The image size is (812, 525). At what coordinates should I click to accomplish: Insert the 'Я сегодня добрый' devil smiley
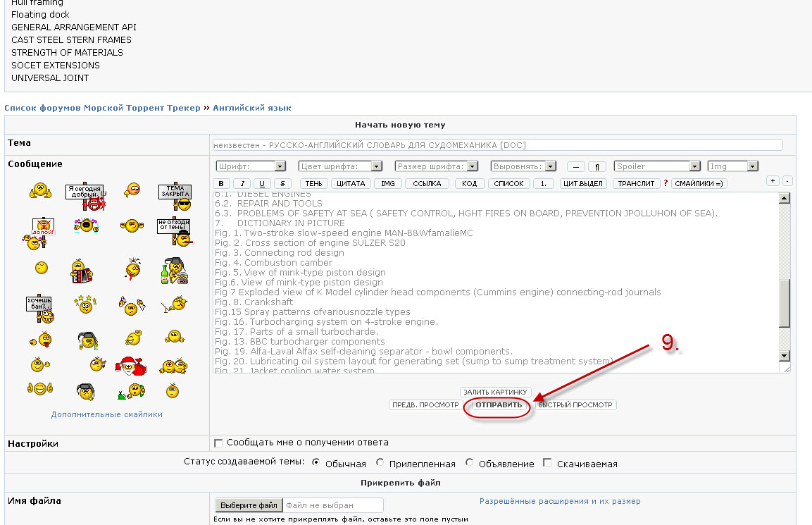coord(85,197)
